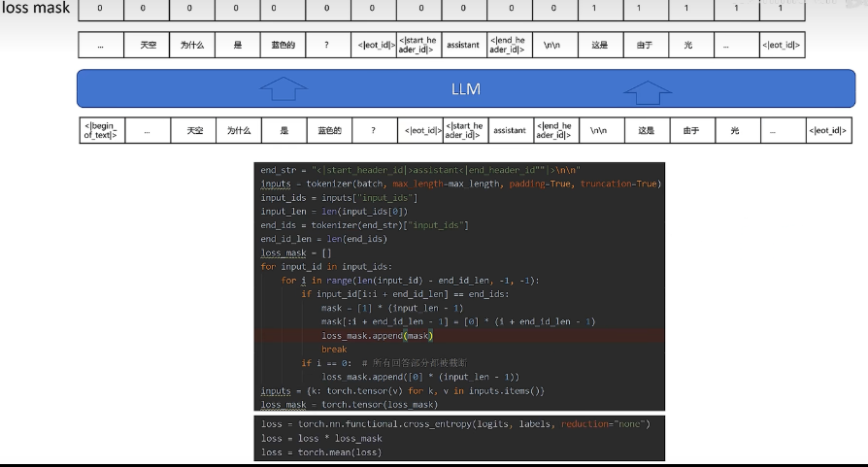Image resolution: width=868 pixels, height=467 pixels.
Task: Select the 'inputs = tokenizer(batch...' code line
Action: [460, 183]
